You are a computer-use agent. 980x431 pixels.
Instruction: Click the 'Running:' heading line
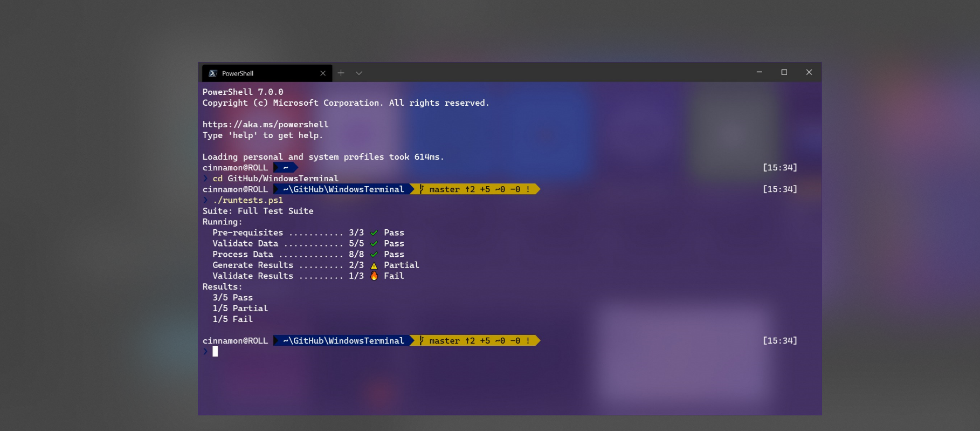coord(222,222)
